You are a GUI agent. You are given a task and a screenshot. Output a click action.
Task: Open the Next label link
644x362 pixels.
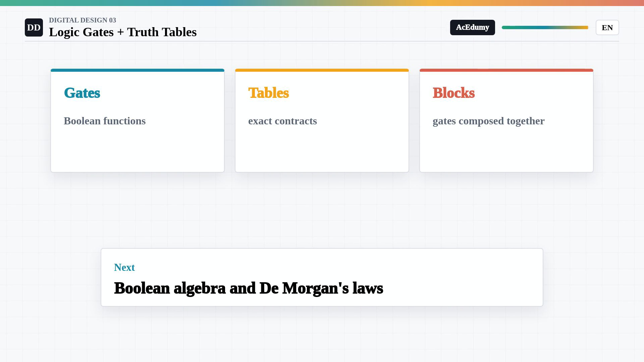tap(124, 267)
